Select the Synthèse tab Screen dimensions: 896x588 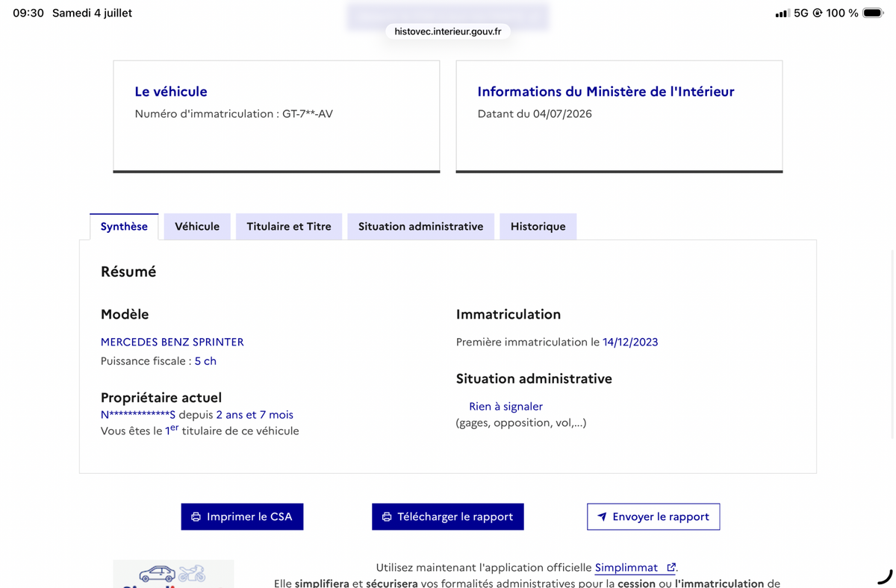(x=124, y=226)
